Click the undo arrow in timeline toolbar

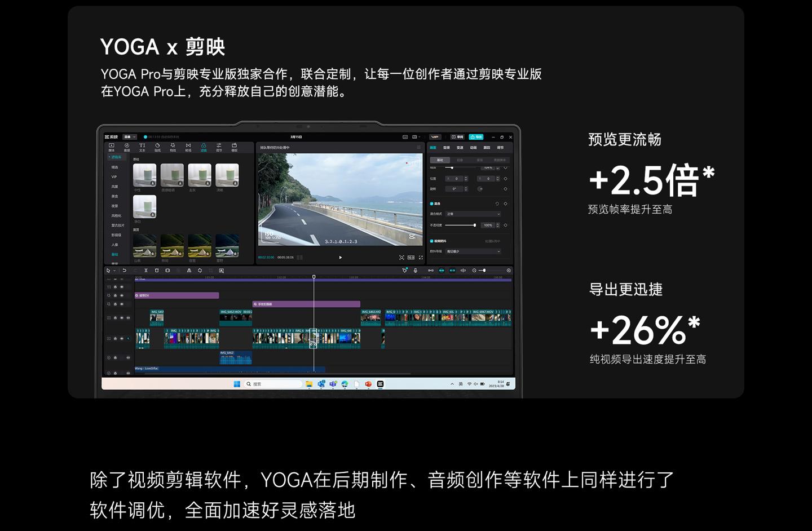(124, 271)
